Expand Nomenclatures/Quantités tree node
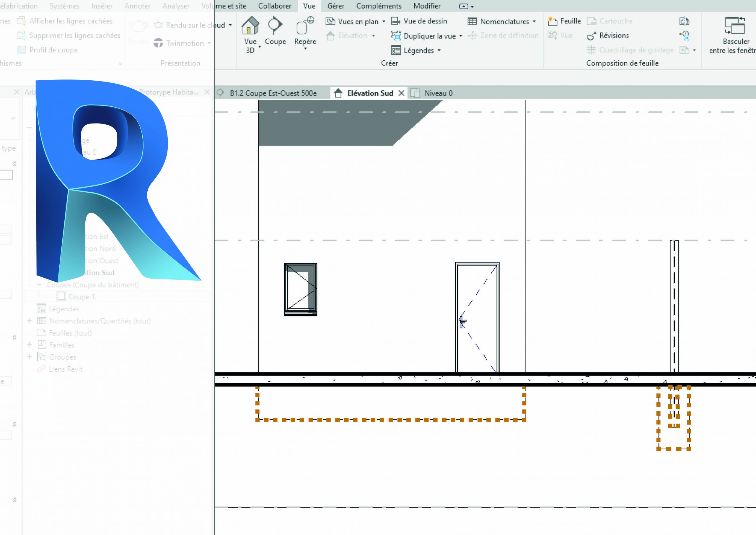This screenshot has height=535, width=756. pos(30,321)
